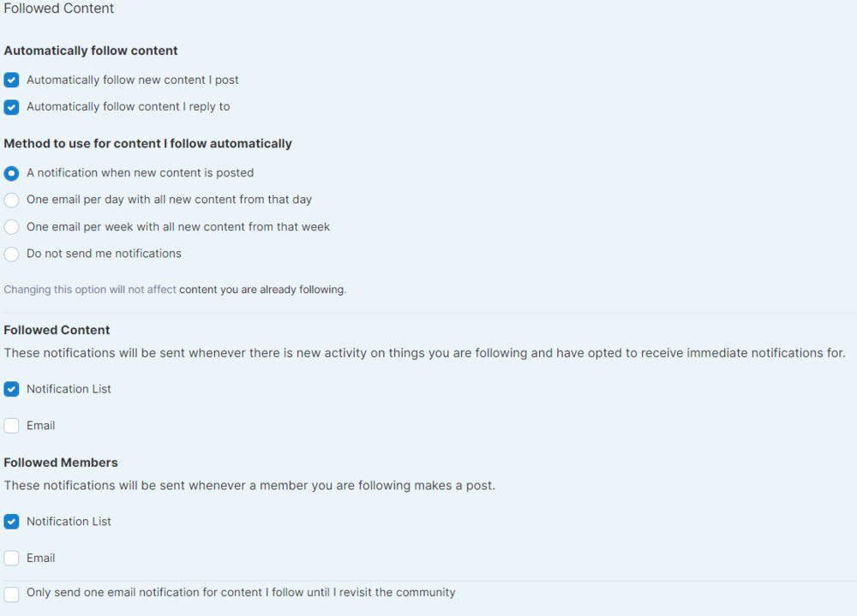This screenshot has height=616, width=857.
Task: Click the 'Followed Members' section heading
Action: [61, 463]
